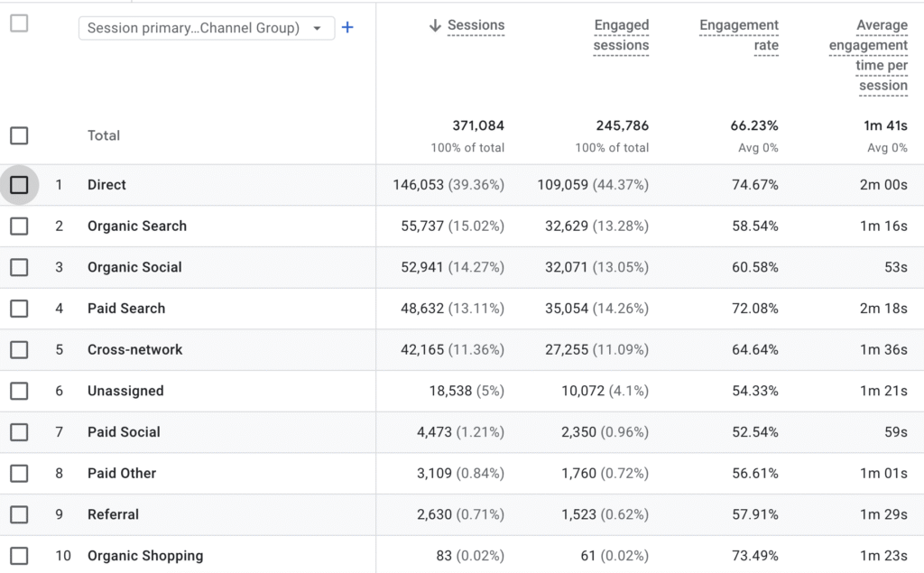The height and width of the screenshot is (573, 924).
Task: Select the Unassigned channel row label
Action: click(125, 391)
